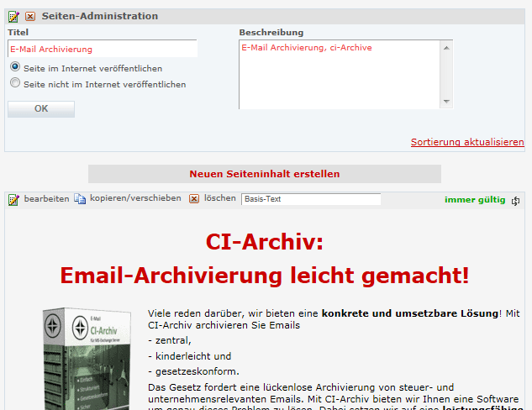Image resolution: width=532 pixels, height=410 pixels.
Task: Select 'Seite im Internet veröffentlichen' radio
Action: [x=15, y=66]
